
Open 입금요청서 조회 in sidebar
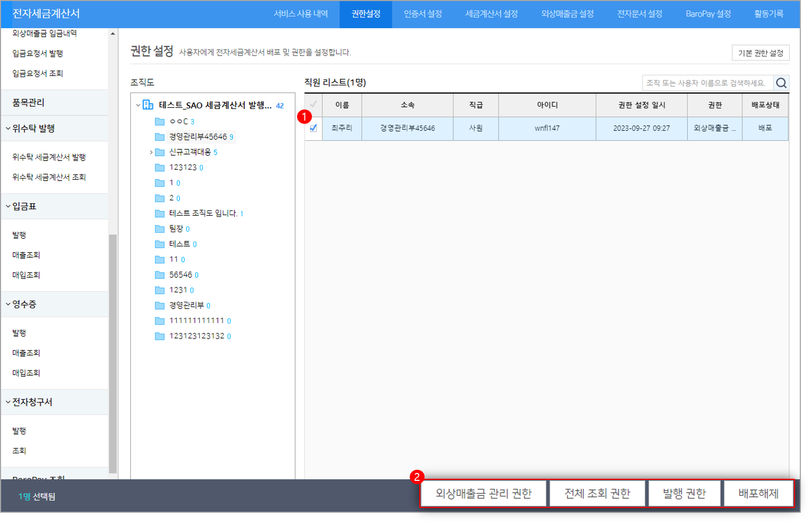(x=38, y=74)
